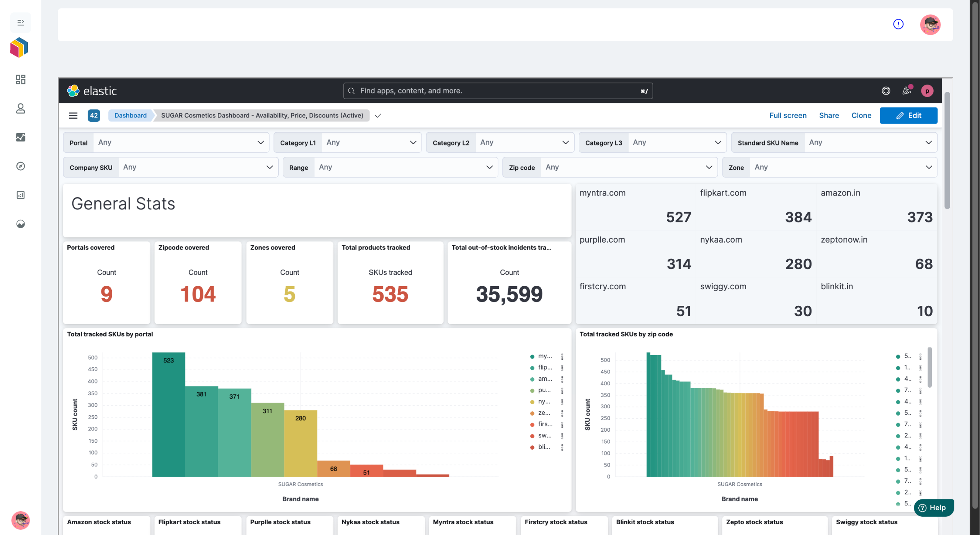Expand the Zip code filter dropdown
Image resolution: width=980 pixels, height=535 pixels.
(610, 168)
